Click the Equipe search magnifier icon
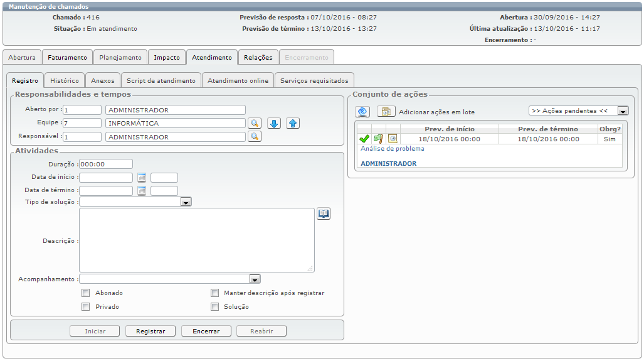 coord(255,123)
